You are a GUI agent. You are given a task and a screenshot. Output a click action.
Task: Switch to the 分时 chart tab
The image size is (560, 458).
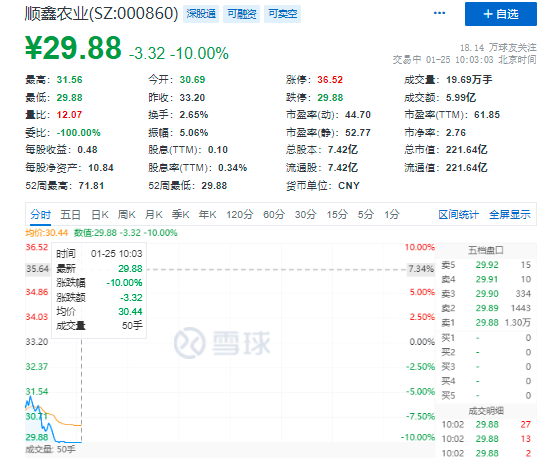(x=40, y=214)
